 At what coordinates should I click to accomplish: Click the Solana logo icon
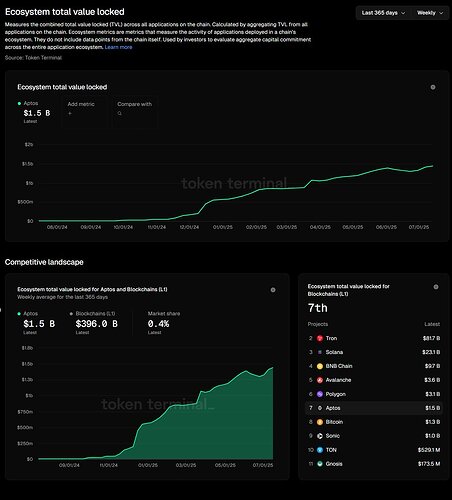coord(320,352)
